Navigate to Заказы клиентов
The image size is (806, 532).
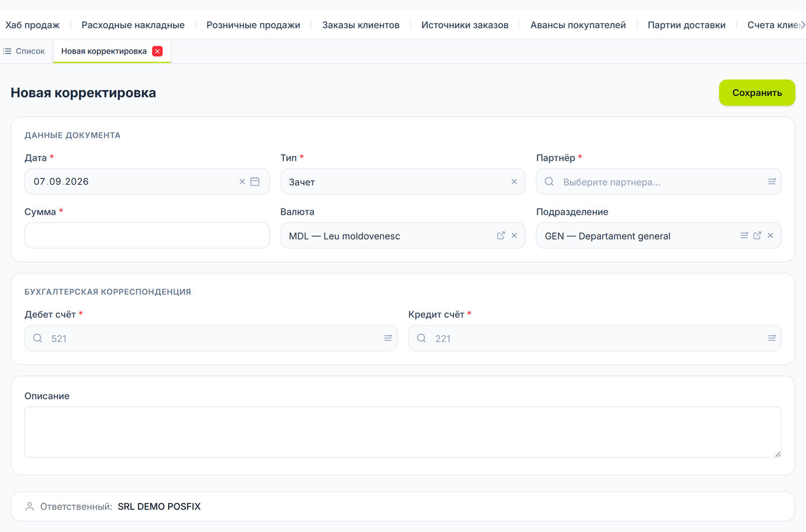click(x=361, y=25)
